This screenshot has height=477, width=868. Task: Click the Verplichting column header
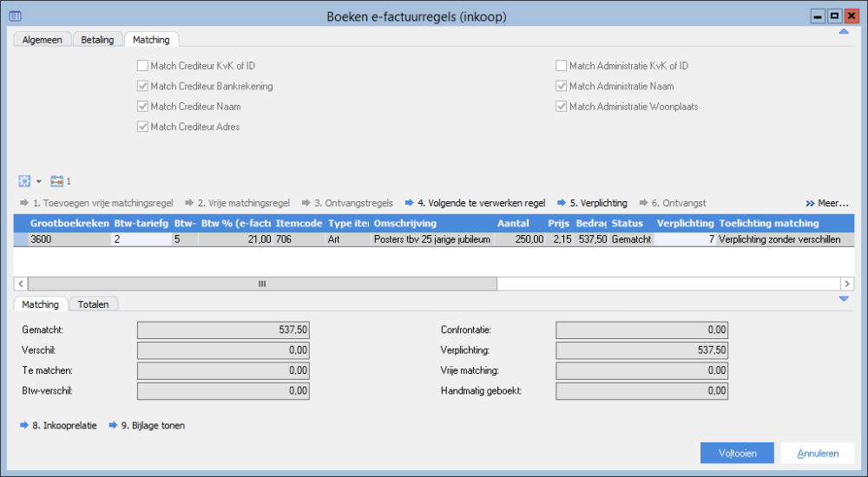click(x=686, y=224)
